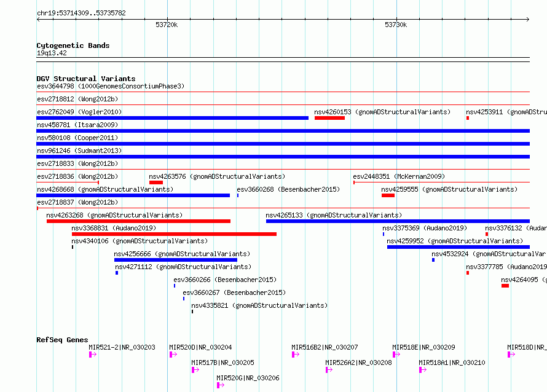Open esv2718837 (Wong2012b) label

tap(77, 202)
